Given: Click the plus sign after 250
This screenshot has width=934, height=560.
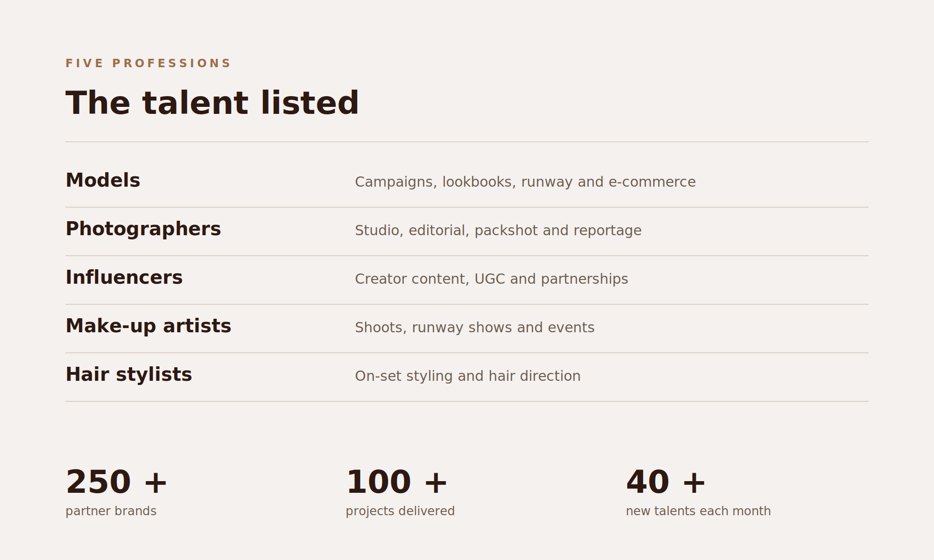Looking at the screenshot, I should pyautogui.click(x=156, y=483).
